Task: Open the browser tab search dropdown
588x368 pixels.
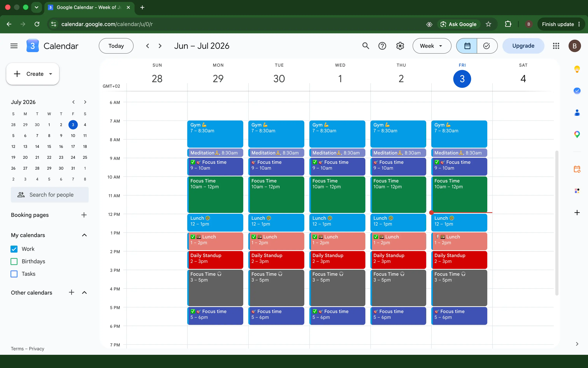Action: pyautogui.click(x=37, y=7)
